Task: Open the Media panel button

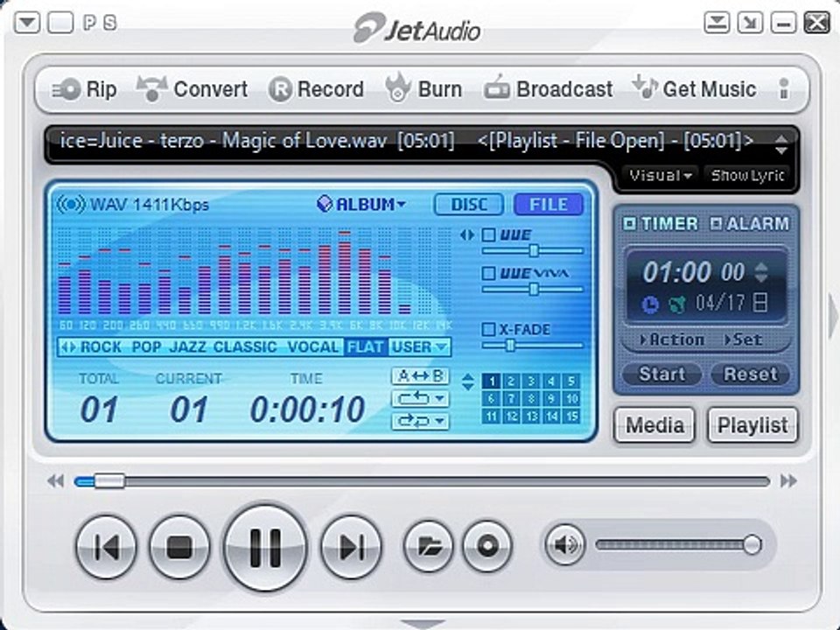Action: [654, 425]
